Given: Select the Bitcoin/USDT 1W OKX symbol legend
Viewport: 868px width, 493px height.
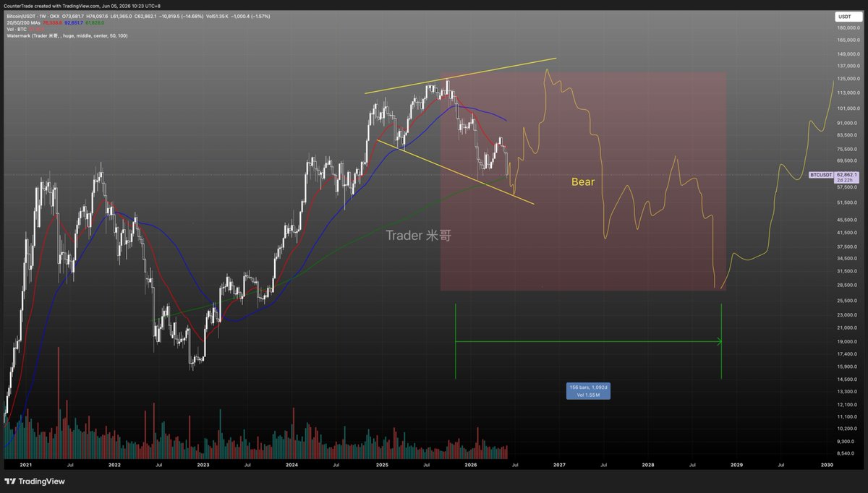Looking at the screenshot, I should [x=33, y=16].
